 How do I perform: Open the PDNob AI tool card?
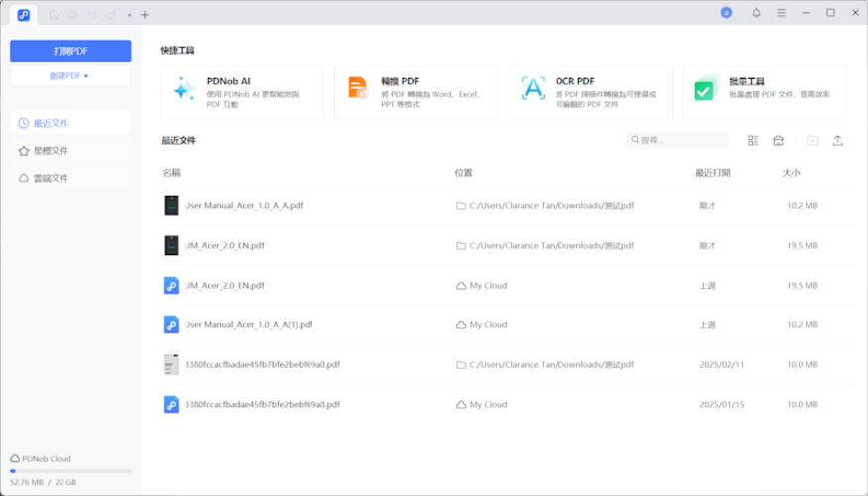pos(241,92)
